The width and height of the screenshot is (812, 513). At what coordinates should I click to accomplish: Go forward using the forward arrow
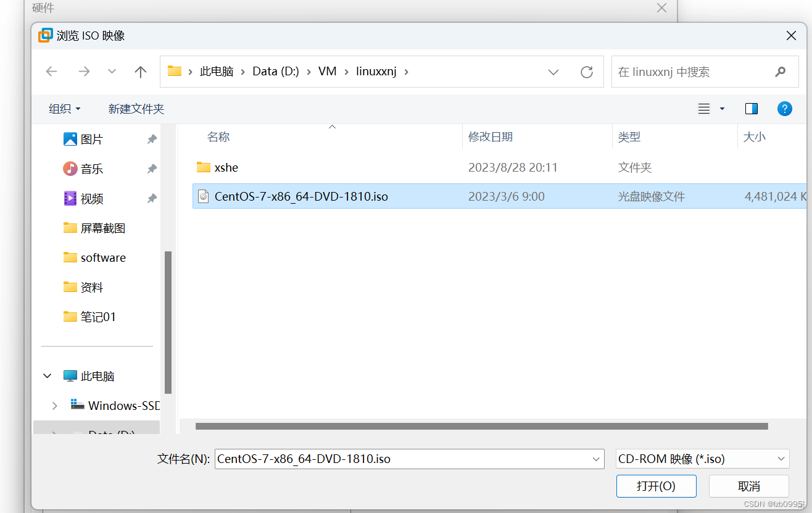click(x=84, y=72)
